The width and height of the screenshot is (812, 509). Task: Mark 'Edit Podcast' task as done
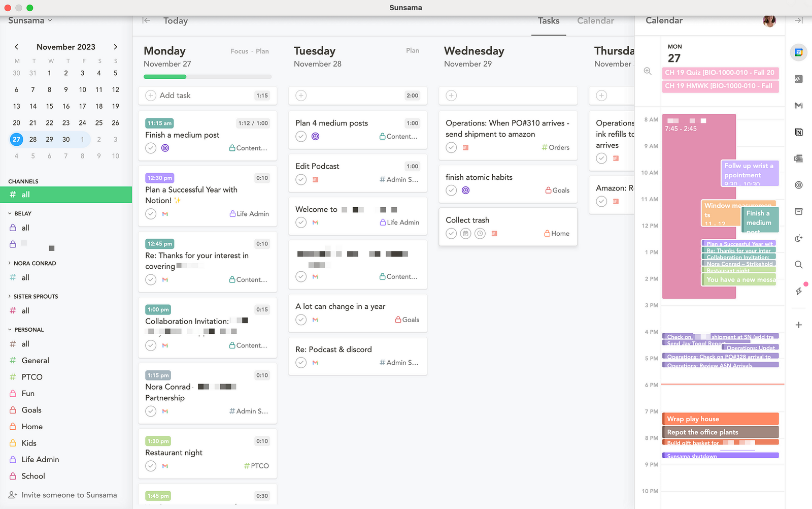[x=301, y=179]
